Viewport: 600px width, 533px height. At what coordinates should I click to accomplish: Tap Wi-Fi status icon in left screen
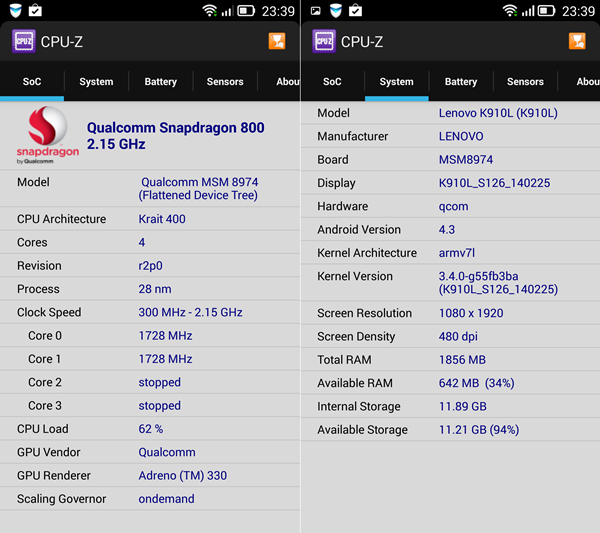[210, 11]
